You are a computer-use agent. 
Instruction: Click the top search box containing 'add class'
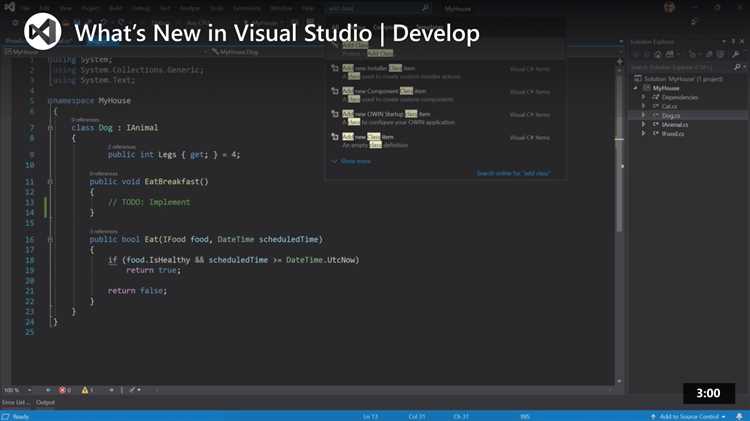point(378,8)
